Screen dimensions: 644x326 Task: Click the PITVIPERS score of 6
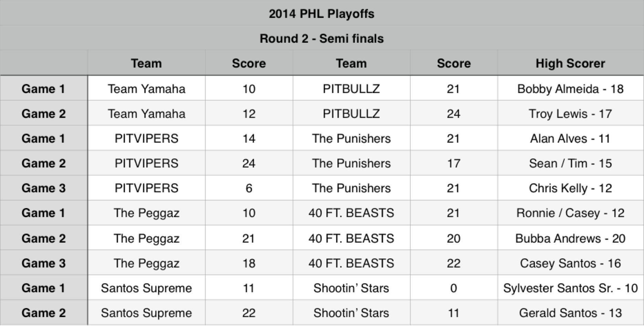249,188
